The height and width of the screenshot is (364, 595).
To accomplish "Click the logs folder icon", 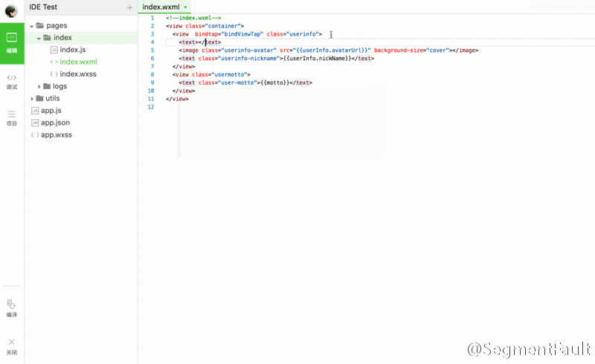I will (47, 86).
